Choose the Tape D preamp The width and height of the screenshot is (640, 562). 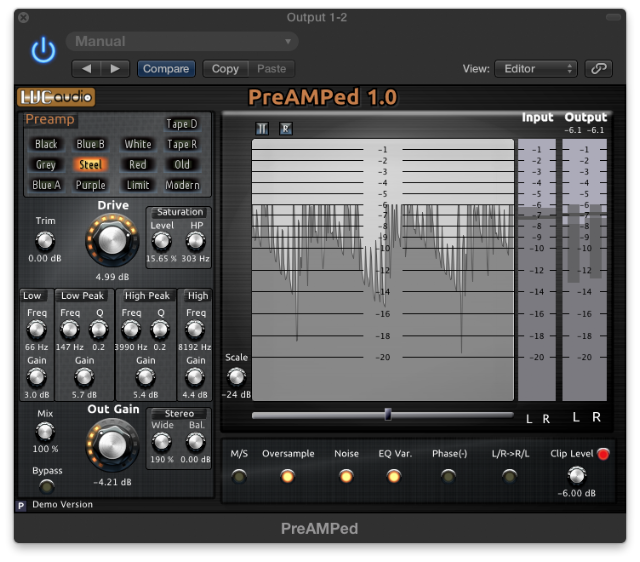182,124
